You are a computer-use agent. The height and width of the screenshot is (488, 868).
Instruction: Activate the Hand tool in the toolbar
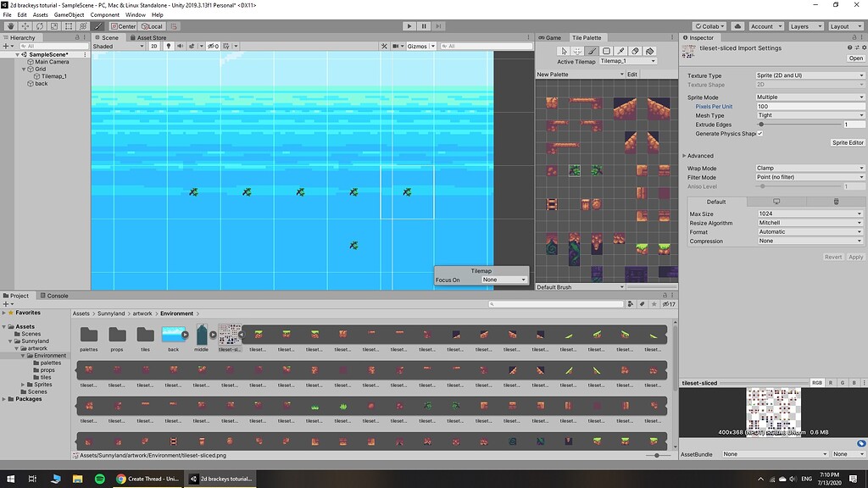(x=10, y=26)
